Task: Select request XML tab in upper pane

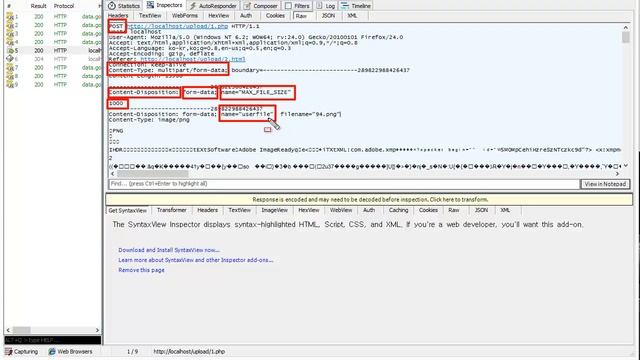Action: (x=352, y=16)
